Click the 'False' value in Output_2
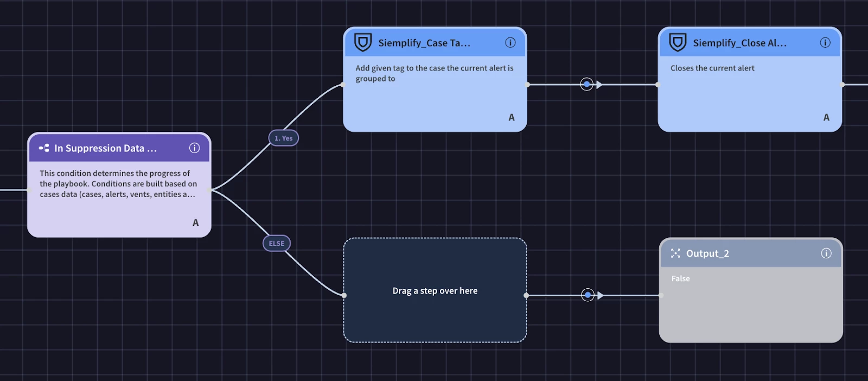This screenshot has width=868, height=381. 681,278
